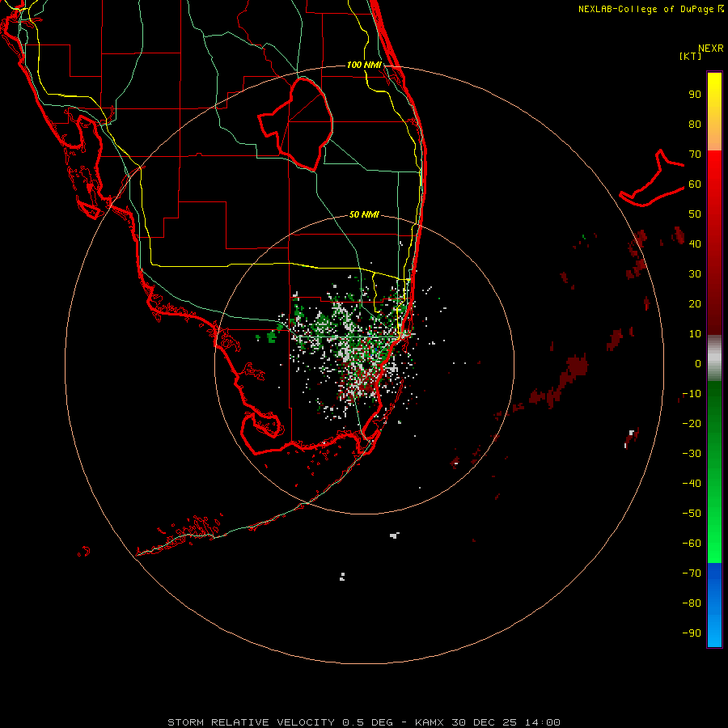Select the -20 knot tick label
728x728 pixels.
[692, 424]
